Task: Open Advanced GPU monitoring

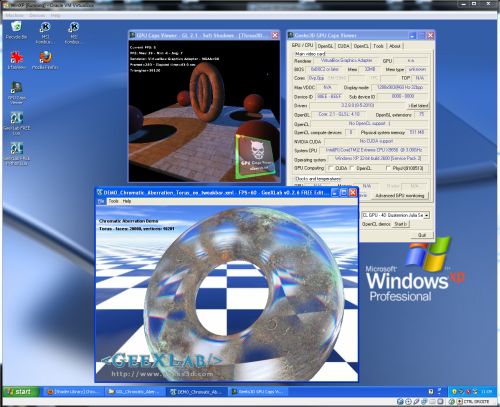Action: (x=400, y=196)
